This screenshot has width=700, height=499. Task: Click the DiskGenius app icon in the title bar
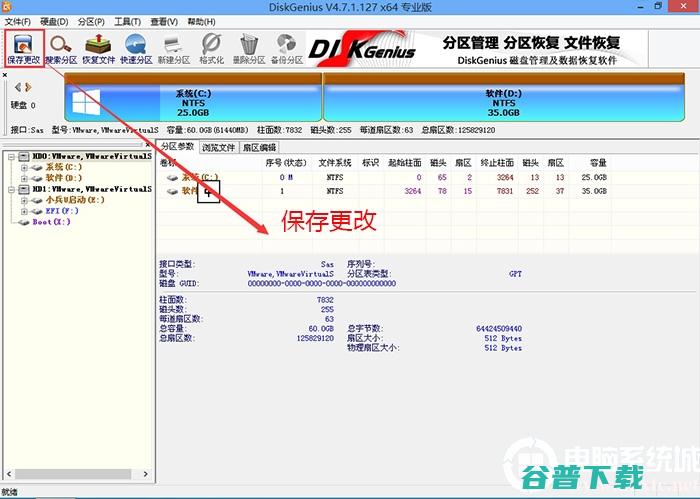(7, 6)
